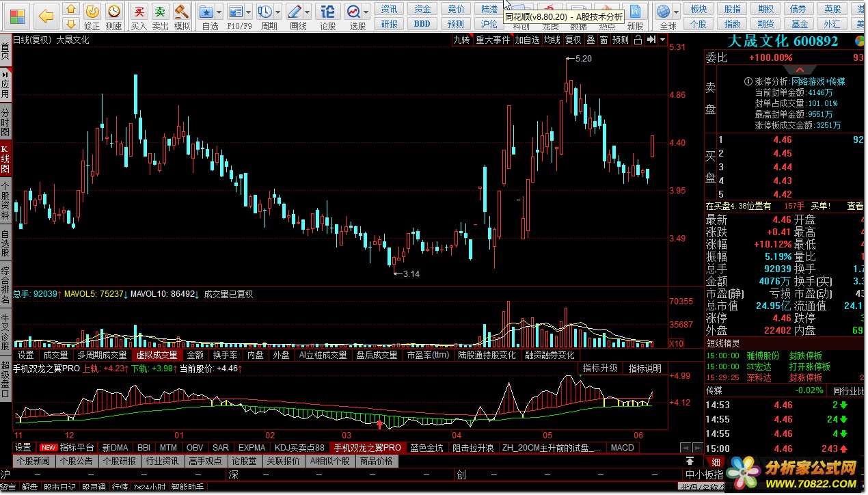Select the 蓝色金坑 indicator tab
The width and height of the screenshot is (868, 495).
coord(427,448)
